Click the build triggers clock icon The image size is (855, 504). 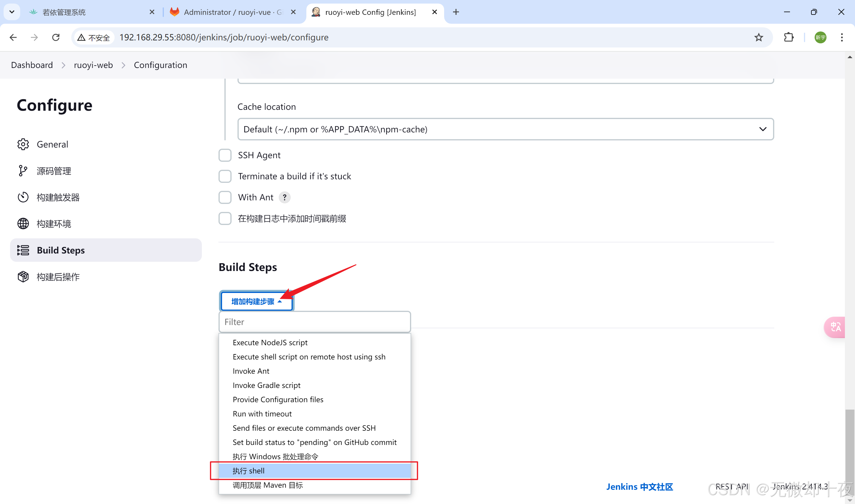tap(23, 197)
